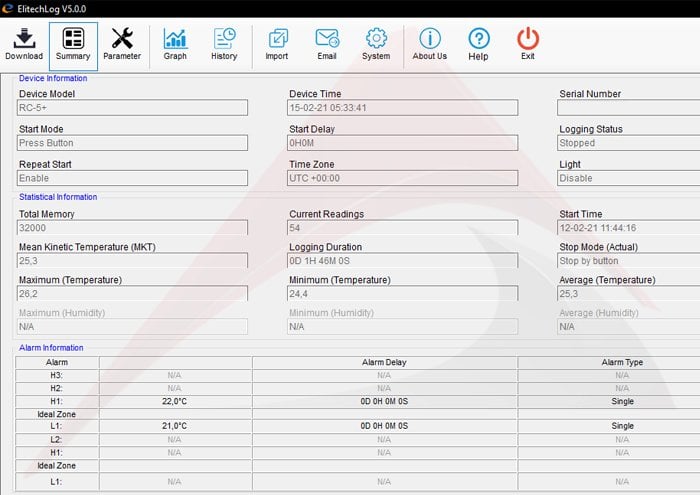Select the Current Readings value field
The width and height of the screenshot is (700, 495).
point(403,228)
